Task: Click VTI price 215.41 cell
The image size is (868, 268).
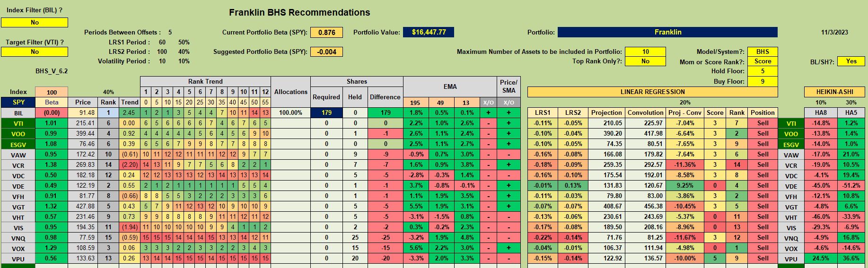Action: coord(83,123)
